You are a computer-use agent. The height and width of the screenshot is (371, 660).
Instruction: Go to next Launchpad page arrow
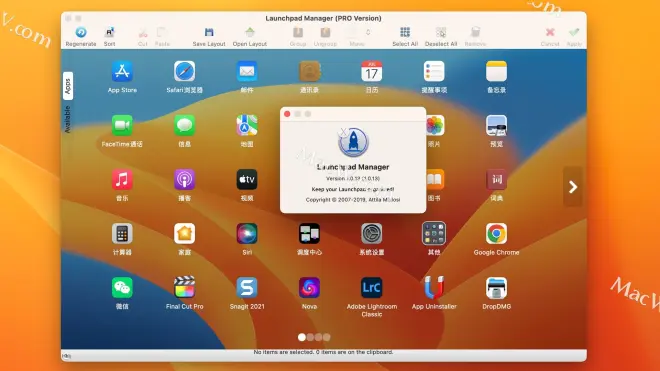pos(573,187)
